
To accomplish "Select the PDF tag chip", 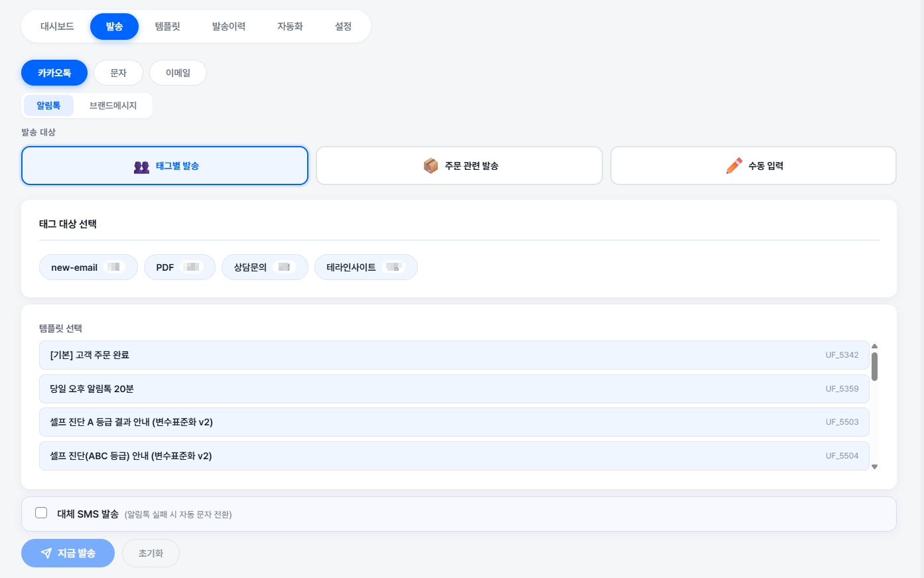I will click(x=179, y=267).
